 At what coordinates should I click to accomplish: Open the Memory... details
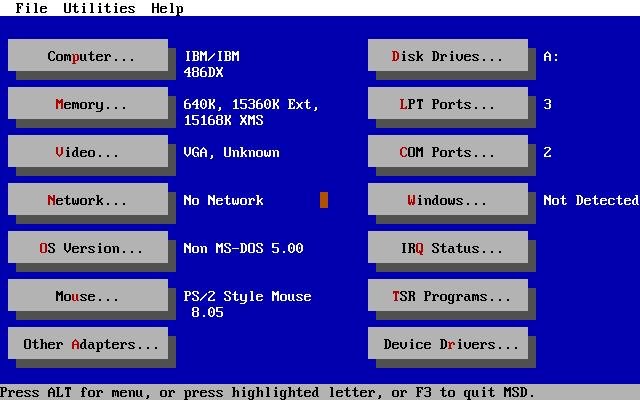pyautogui.click(x=88, y=104)
